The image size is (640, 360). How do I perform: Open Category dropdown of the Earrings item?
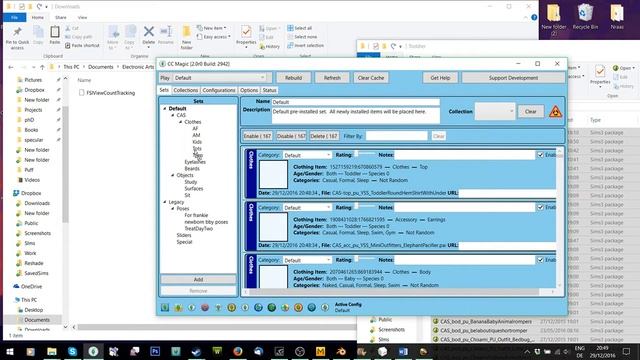[x=307, y=207]
